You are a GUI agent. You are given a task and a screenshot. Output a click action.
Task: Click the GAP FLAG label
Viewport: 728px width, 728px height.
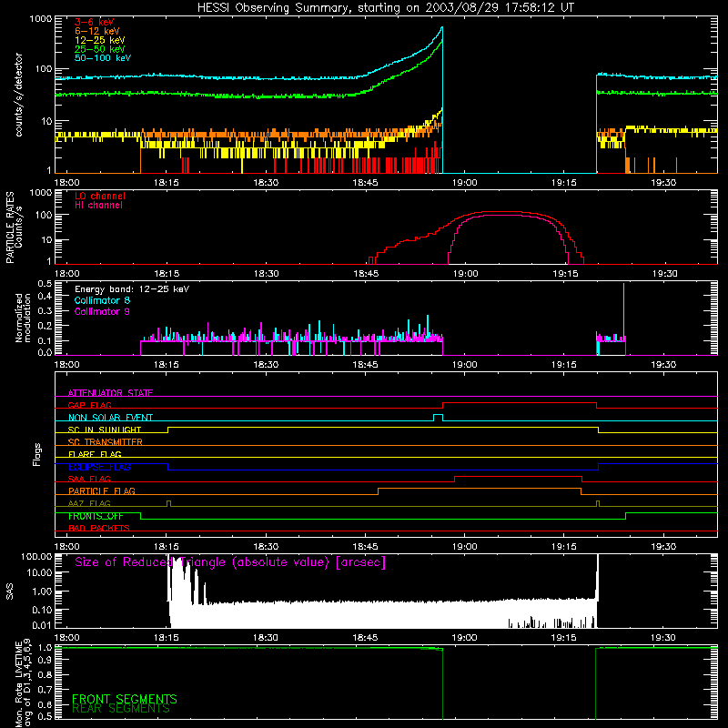pos(89,405)
